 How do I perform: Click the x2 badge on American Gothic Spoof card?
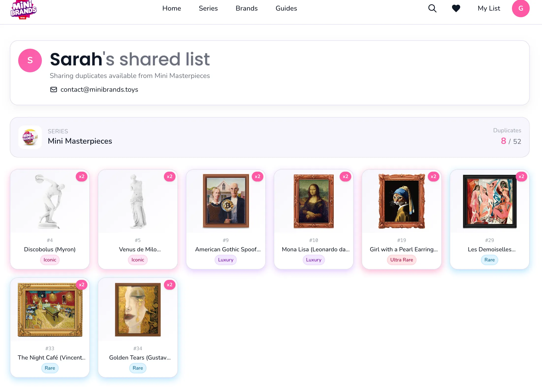257,176
